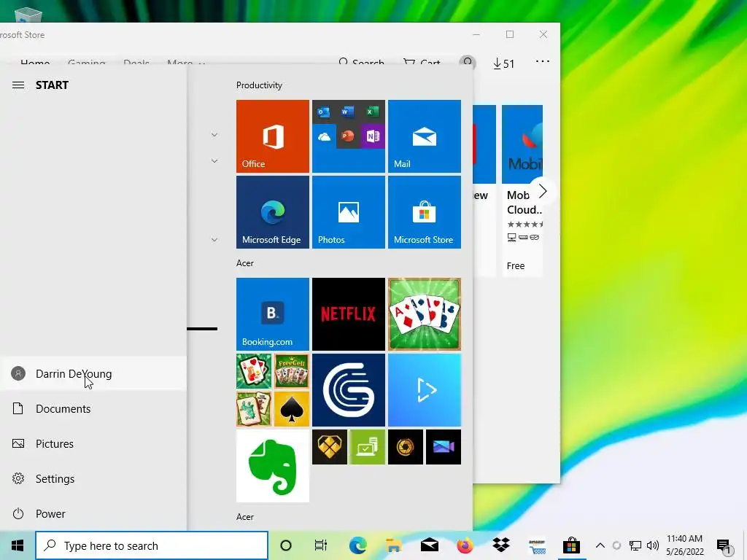This screenshot has width=747, height=560.
Task: Open the purple video camera tile
Action: pos(444,447)
